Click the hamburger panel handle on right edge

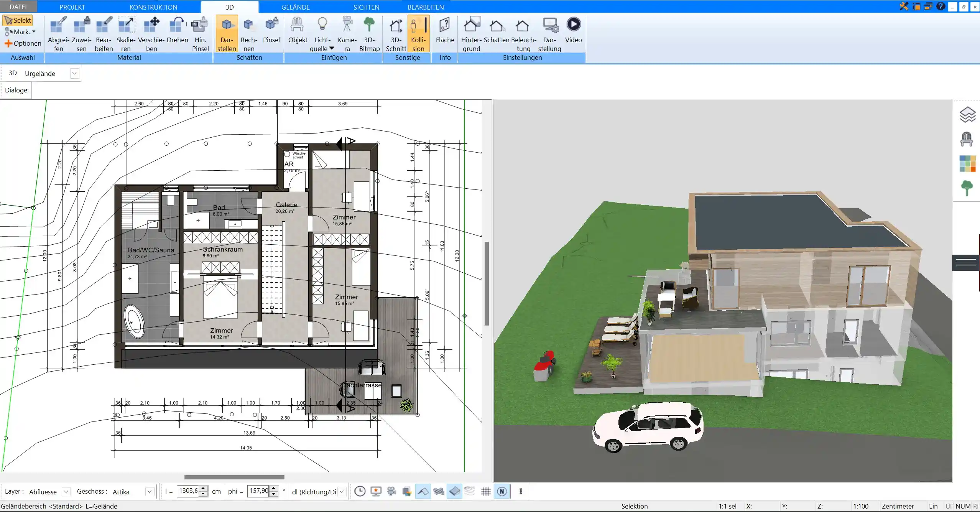(x=966, y=262)
